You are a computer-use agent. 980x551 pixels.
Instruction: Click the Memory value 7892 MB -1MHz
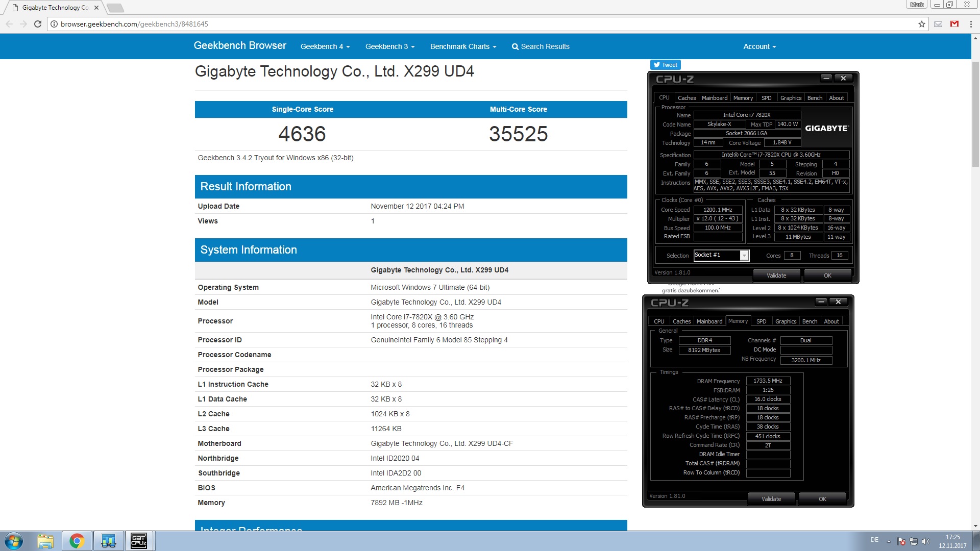click(x=397, y=503)
